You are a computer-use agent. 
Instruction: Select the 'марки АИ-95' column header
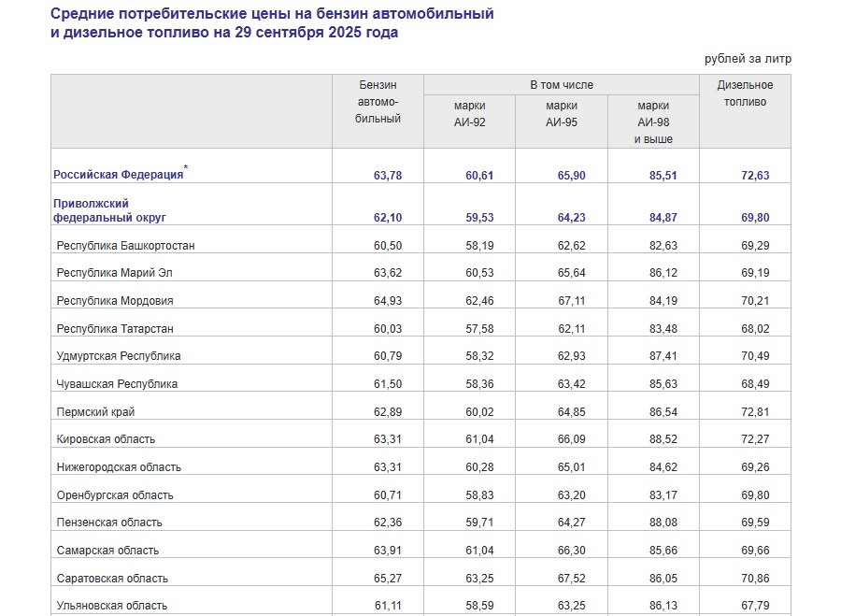point(562,114)
